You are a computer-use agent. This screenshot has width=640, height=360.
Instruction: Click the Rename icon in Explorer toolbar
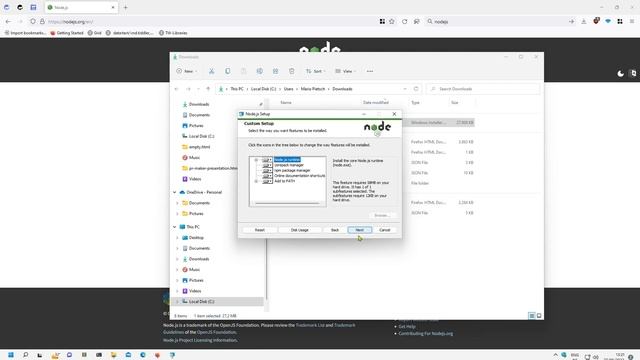tap(260, 71)
